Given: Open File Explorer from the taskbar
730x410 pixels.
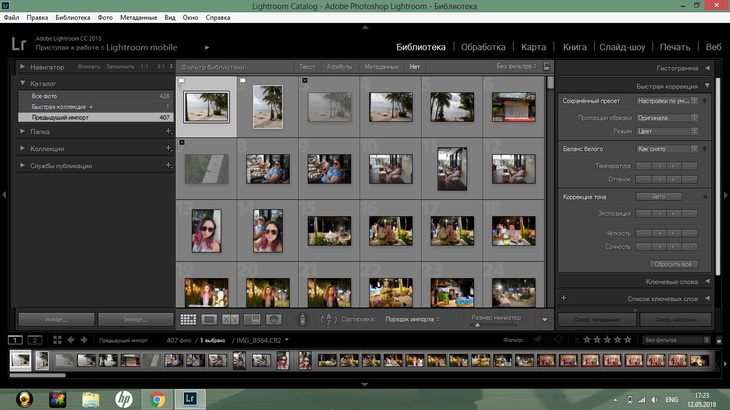Looking at the screenshot, I should (x=90, y=399).
